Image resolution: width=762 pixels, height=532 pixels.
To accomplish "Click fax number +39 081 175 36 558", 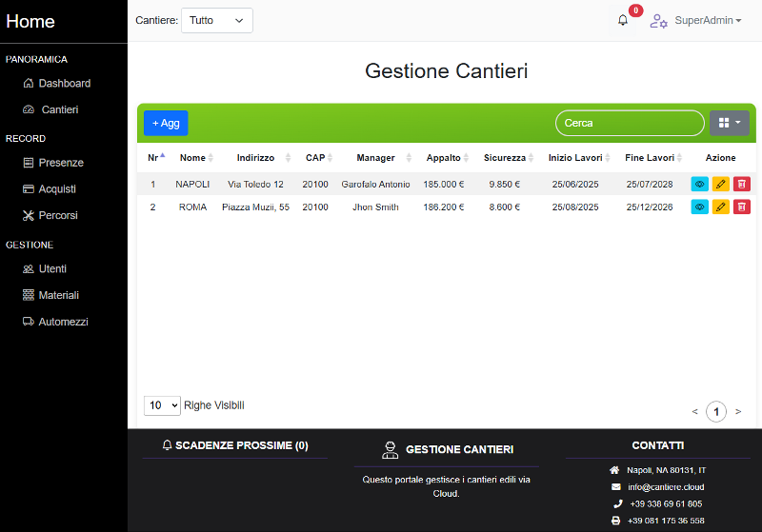I will pyautogui.click(x=666, y=521).
